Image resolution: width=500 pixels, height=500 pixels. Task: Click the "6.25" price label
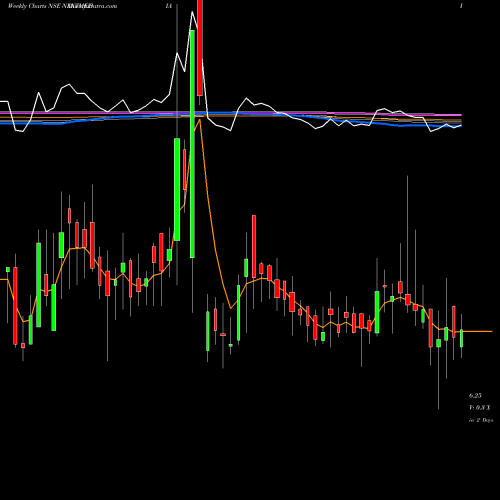475,396
